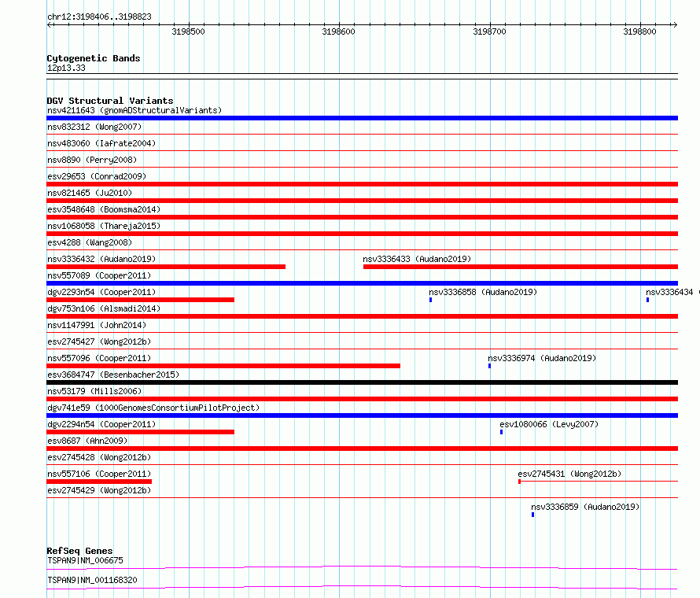
Task: Click the 3198600 ruler position
Action: (338, 31)
